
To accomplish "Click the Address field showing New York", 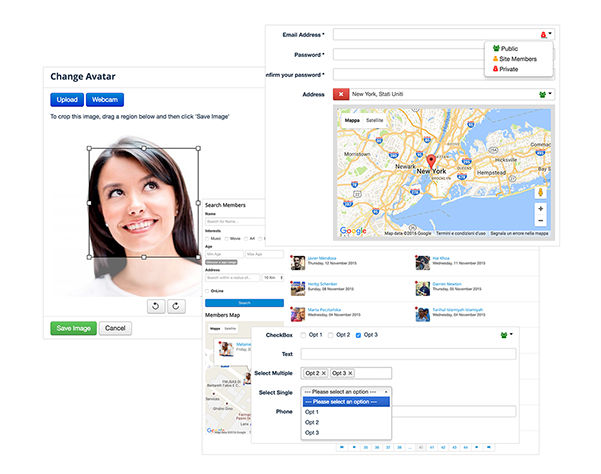I will pos(443,94).
